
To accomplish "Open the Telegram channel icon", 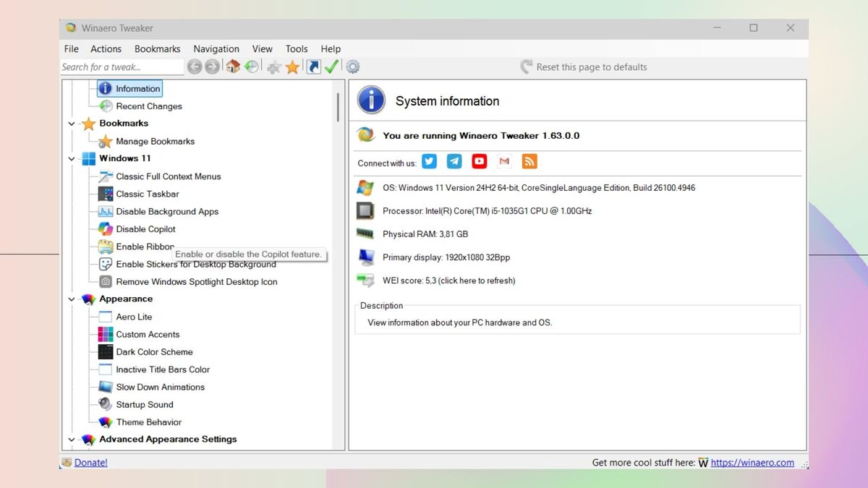I will coord(454,161).
